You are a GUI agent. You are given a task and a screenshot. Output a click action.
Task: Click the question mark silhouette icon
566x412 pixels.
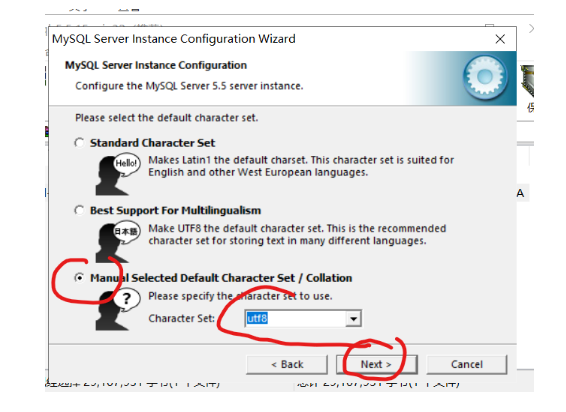(x=118, y=309)
